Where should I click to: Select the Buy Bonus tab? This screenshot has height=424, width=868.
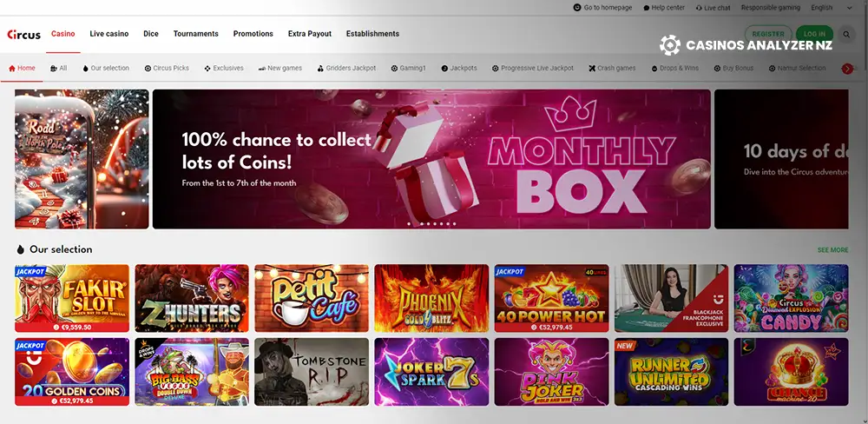tap(733, 68)
